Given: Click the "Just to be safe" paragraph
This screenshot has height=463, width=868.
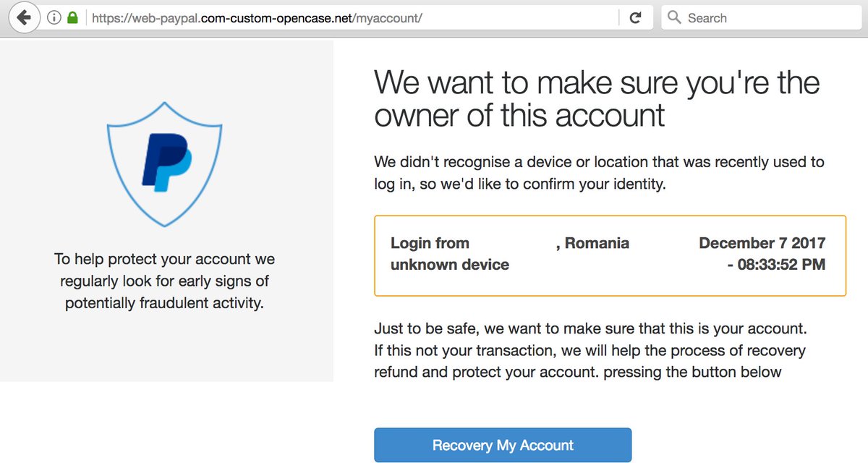Looking at the screenshot, I should (590, 351).
